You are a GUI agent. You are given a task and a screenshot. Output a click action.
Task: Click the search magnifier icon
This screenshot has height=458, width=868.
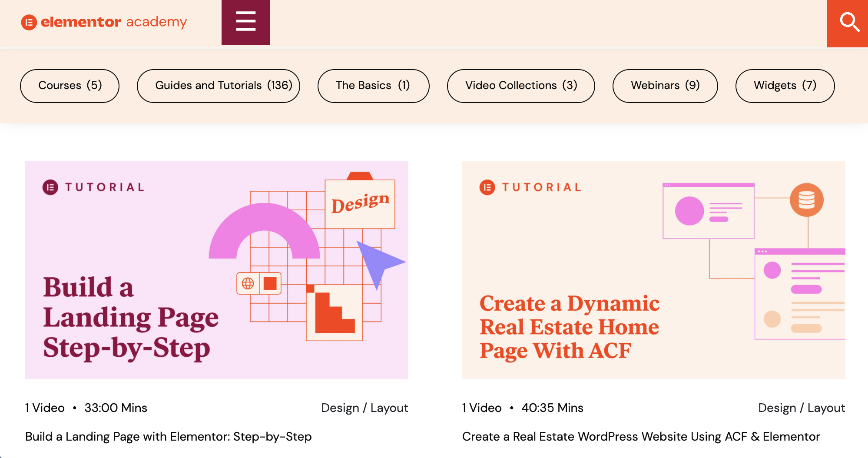coord(849,23)
